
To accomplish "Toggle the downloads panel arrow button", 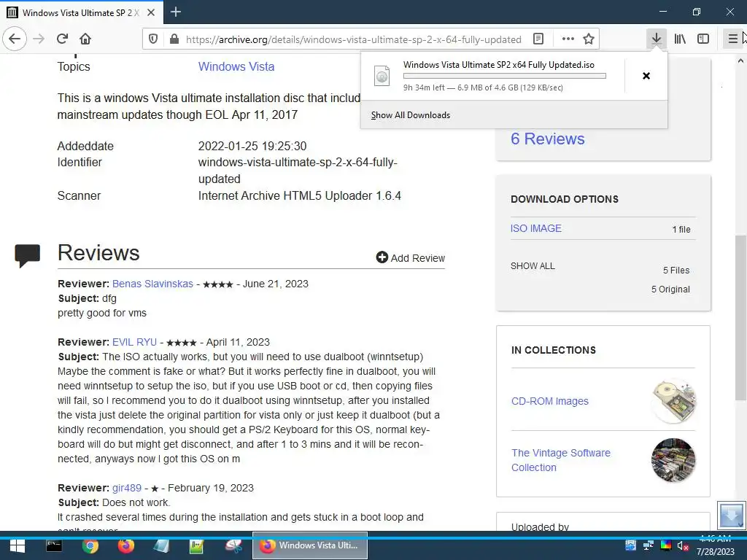I will tap(657, 39).
